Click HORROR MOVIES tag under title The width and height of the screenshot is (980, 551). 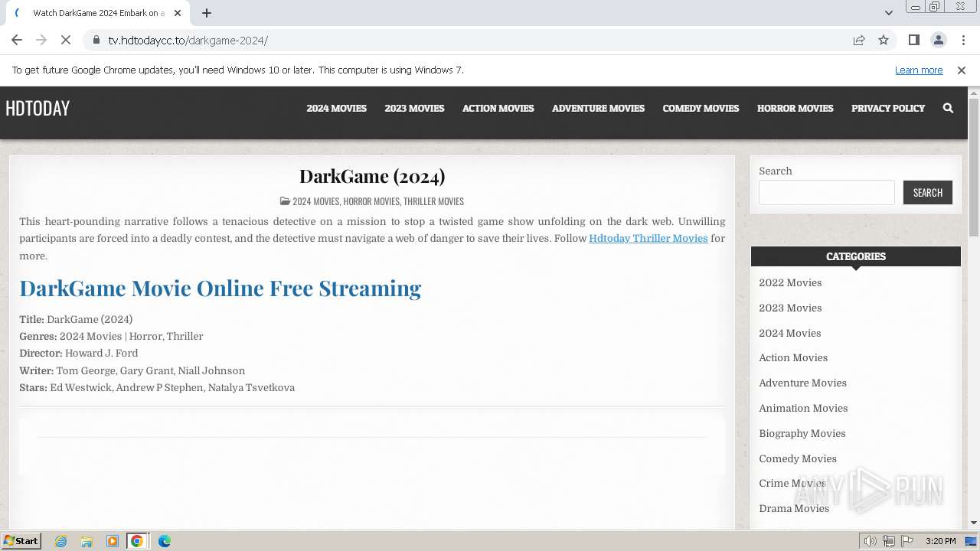(371, 201)
